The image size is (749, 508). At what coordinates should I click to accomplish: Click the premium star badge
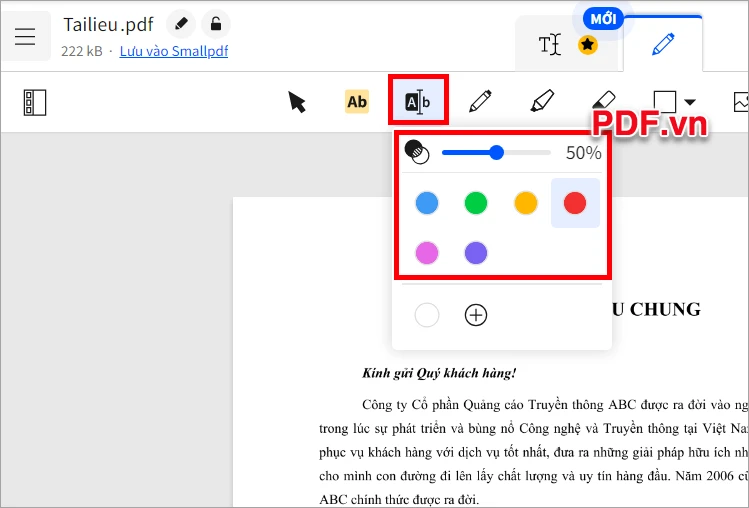[x=588, y=45]
